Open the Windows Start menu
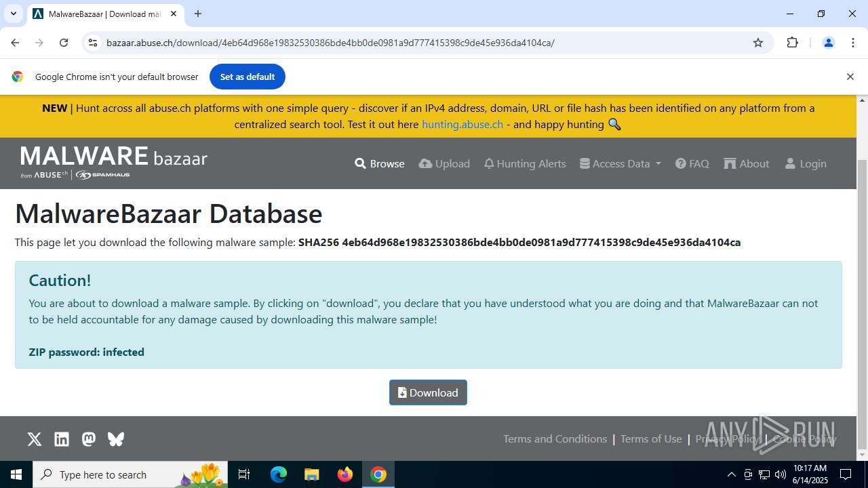 coord(16,474)
